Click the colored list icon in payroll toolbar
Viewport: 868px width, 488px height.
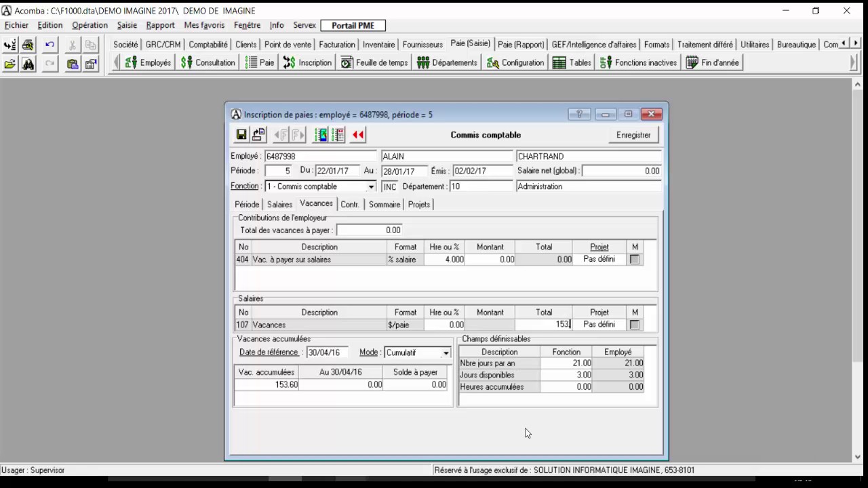pyautogui.click(x=321, y=135)
